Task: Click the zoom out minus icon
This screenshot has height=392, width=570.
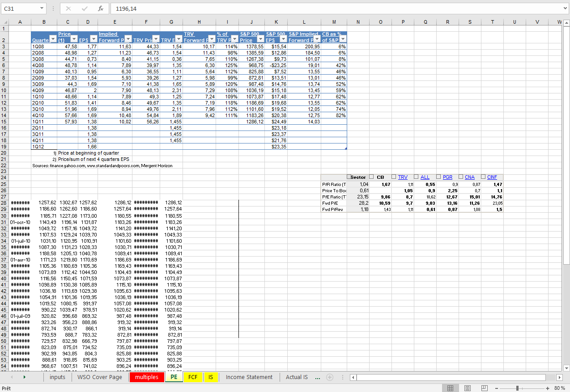Action: 496,388
